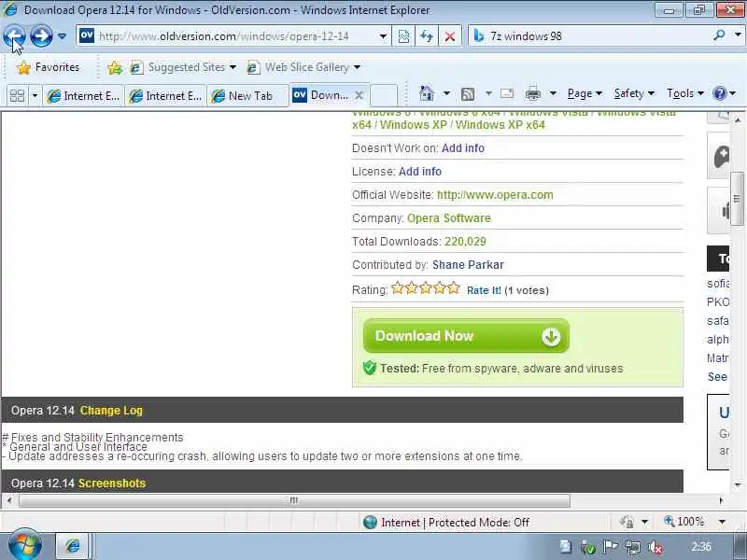Click the RSS Feeds icon
747x560 pixels.
468,94
